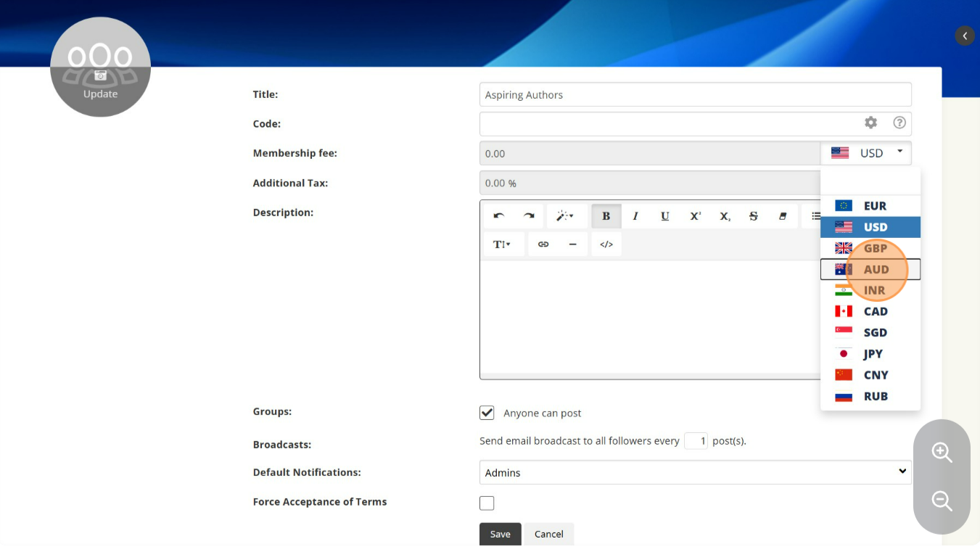
Task: Open the Default Notifications dropdown
Action: pyautogui.click(x=695, y=472)
